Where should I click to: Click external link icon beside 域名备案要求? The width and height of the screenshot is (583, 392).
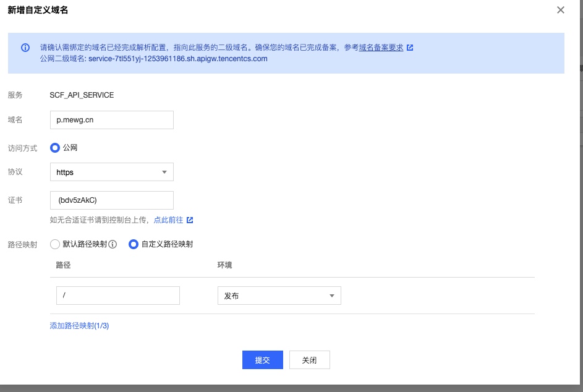[x=410, y=48]
